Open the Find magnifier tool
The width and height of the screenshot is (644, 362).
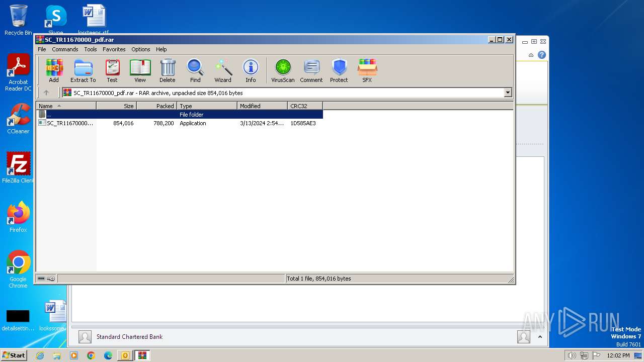195,71
